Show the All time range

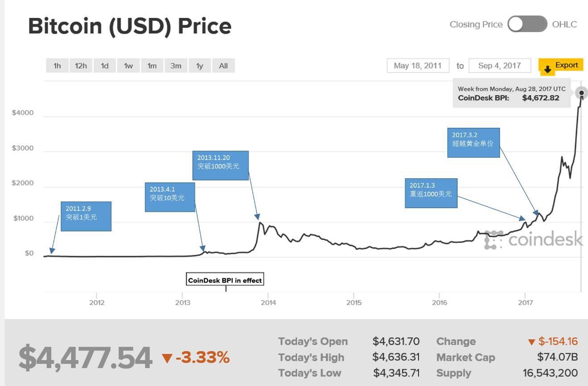(x=223, y=66)
